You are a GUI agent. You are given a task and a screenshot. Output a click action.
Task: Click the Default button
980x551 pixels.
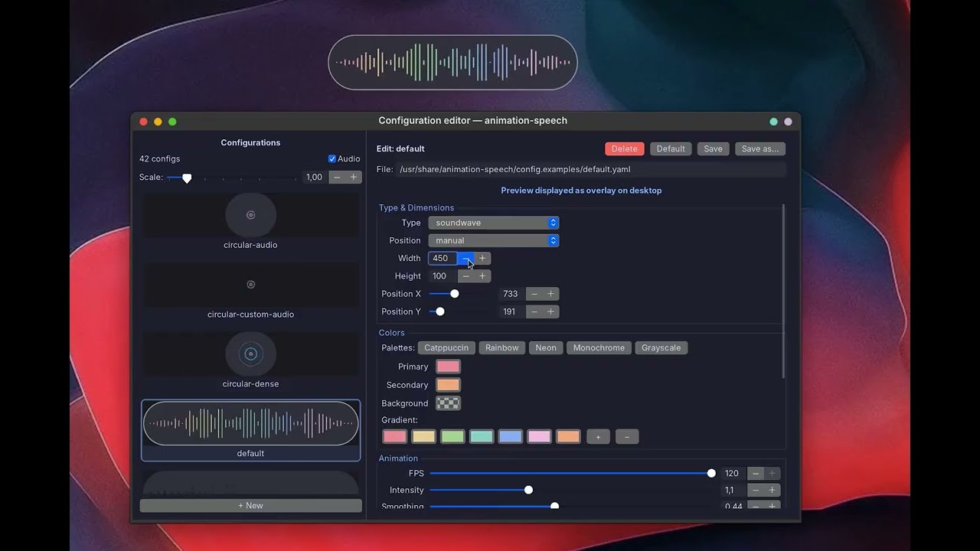[x=671, y=149]
